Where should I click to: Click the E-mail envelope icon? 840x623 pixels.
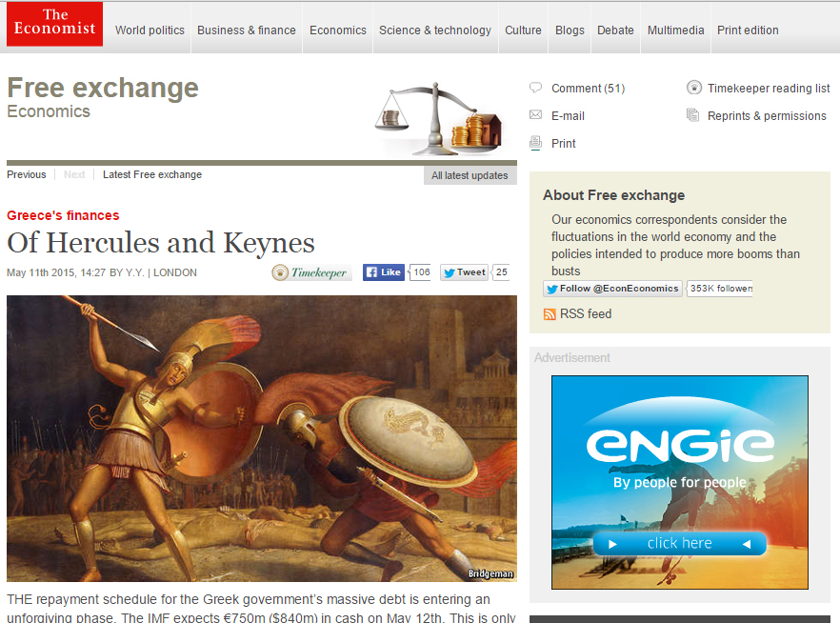(535, 114)
